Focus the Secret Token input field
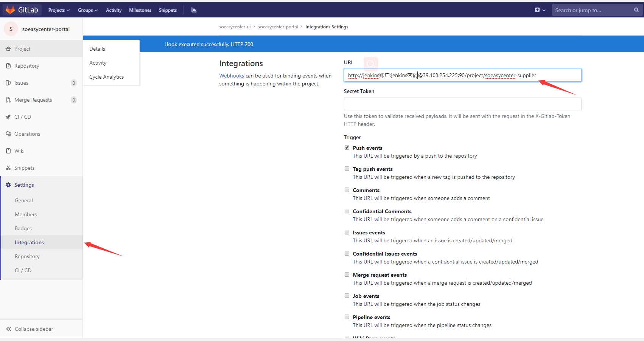Screen dimensions: 644x341 [462, 104]
